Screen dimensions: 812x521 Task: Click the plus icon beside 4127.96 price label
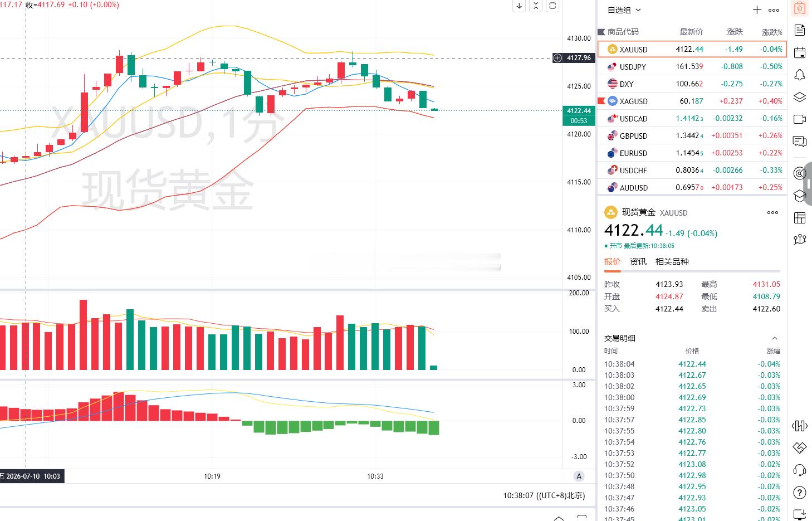coord(557,58)
